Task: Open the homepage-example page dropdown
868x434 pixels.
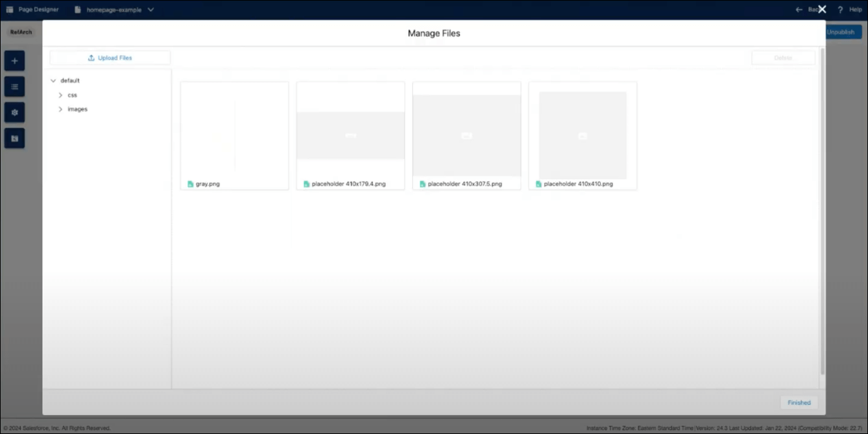Action: pyautogui.click(x=151, y=10)
